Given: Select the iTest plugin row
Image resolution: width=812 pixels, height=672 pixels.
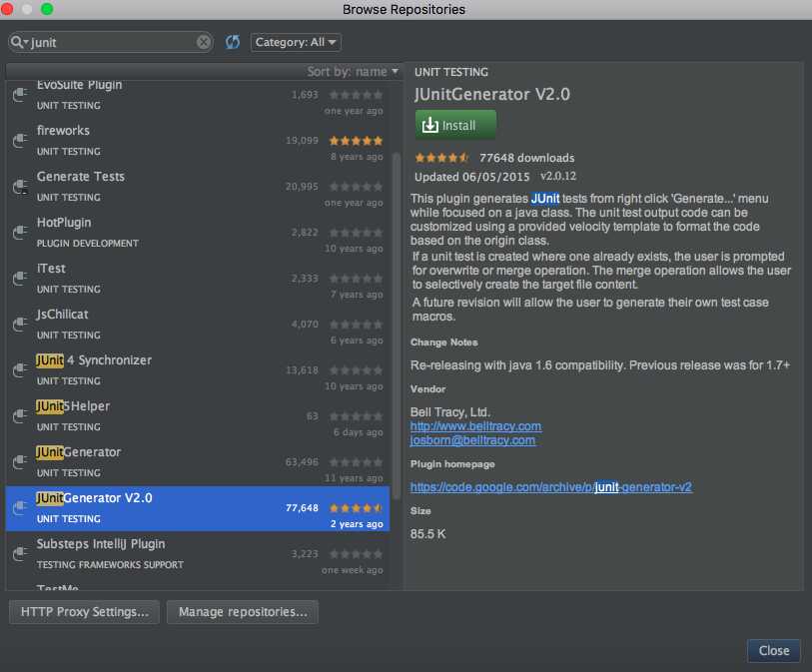Looking at the screenshot, I should pyautogui.click(x=198, y=279).
